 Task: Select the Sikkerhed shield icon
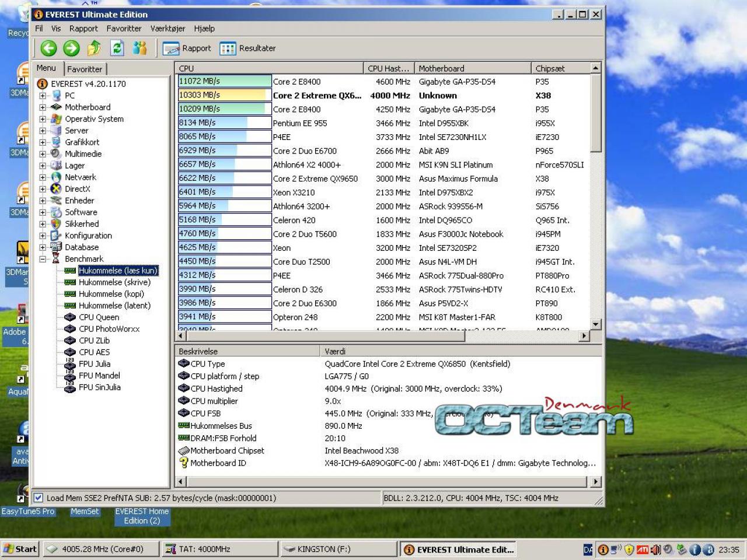point(56,224)
